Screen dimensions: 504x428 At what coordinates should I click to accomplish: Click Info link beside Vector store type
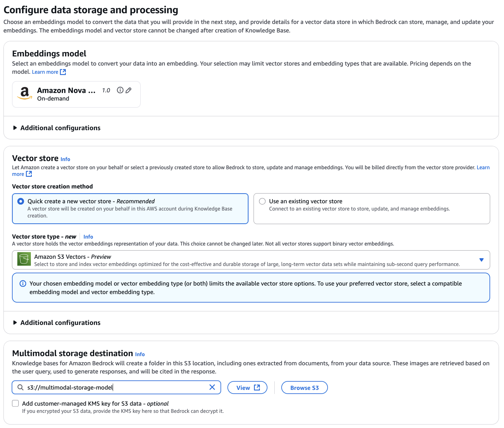(88, 237)
